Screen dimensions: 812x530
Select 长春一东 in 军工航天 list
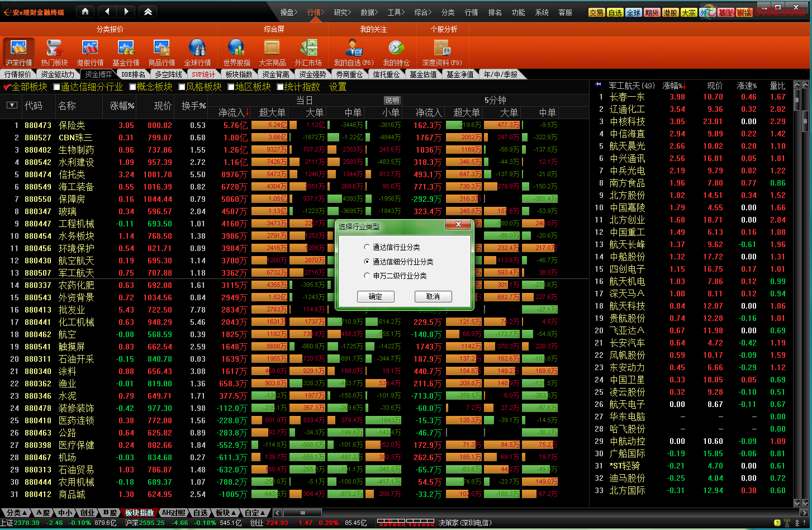coord(627,97)
